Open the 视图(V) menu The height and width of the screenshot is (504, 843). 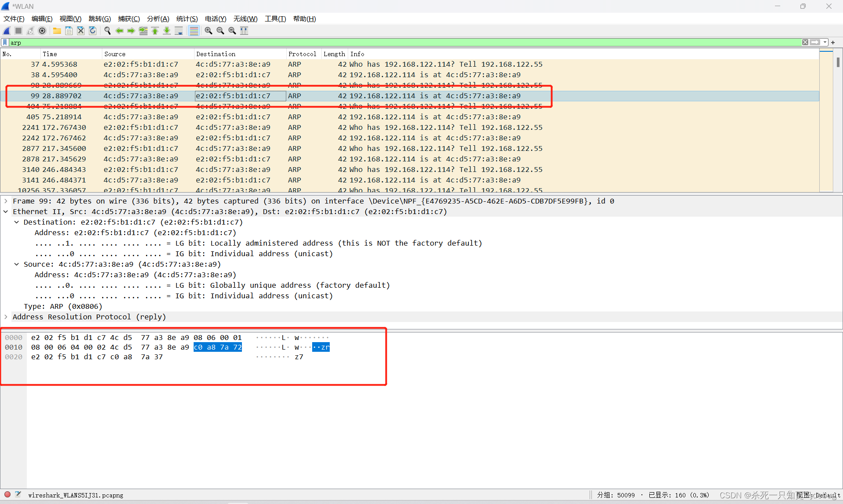click(71, 19)
